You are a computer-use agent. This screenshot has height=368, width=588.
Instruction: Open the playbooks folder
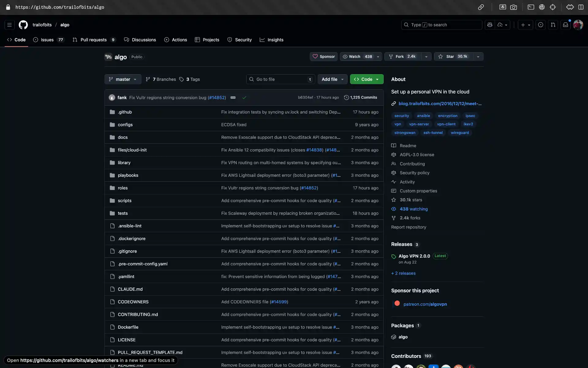[x=128, y=175]
